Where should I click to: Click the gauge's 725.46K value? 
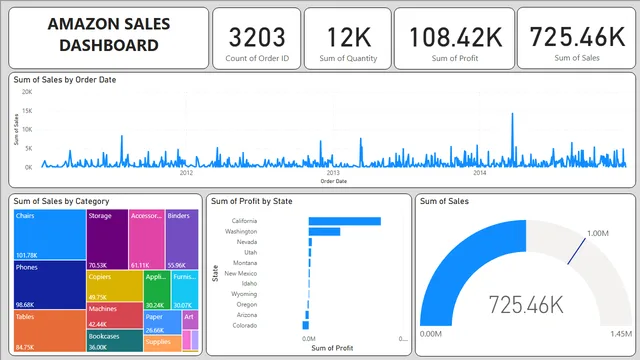(526, 305)
